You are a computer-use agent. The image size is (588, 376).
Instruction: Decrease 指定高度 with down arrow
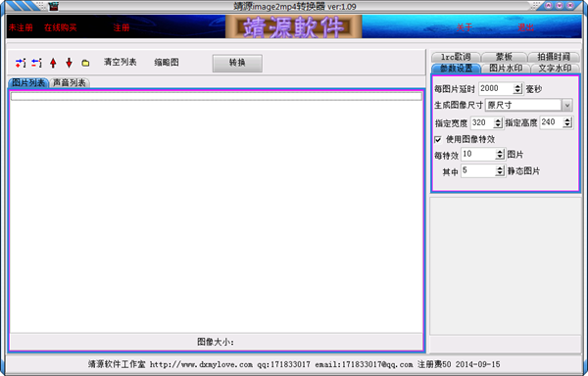(x=567, y=124)
